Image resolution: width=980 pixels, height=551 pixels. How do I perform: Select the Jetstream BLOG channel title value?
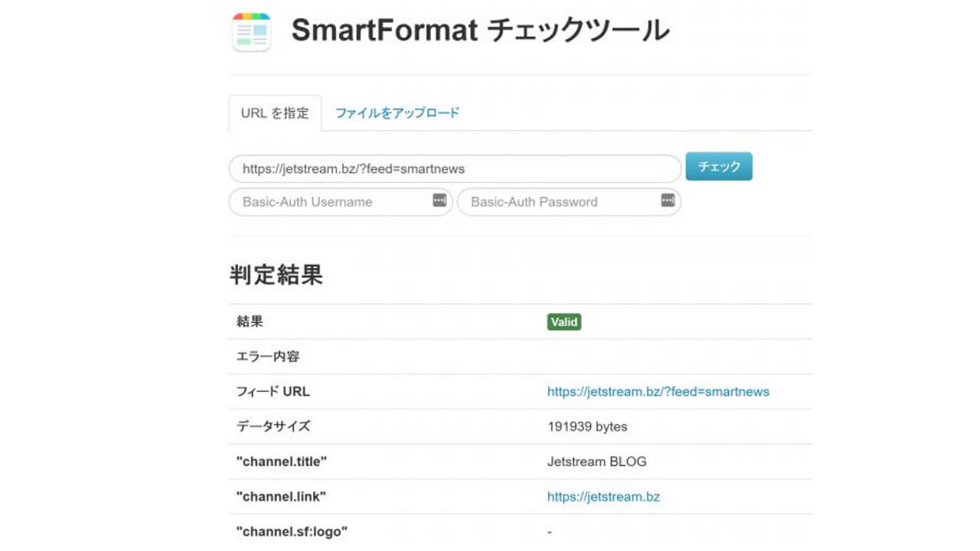[597, 461]
